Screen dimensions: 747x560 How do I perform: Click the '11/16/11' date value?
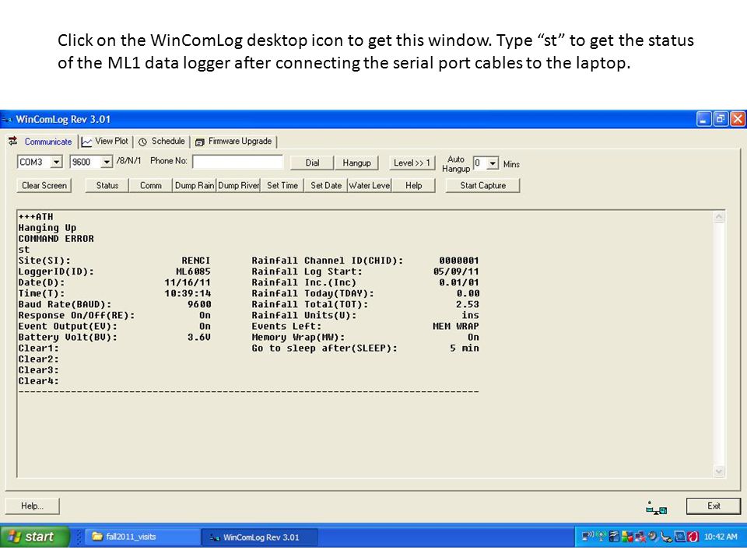tap(188, 282)
